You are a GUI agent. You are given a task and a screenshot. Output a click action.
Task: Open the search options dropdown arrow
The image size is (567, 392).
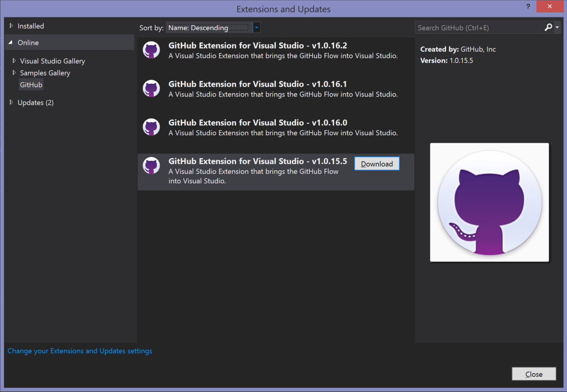[557, 28]
